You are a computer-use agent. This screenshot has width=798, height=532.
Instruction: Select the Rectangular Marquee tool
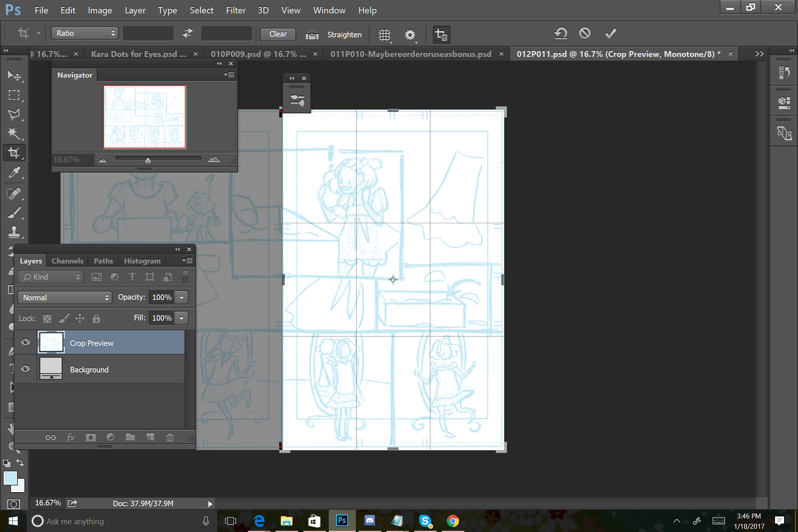click(14, 95)
